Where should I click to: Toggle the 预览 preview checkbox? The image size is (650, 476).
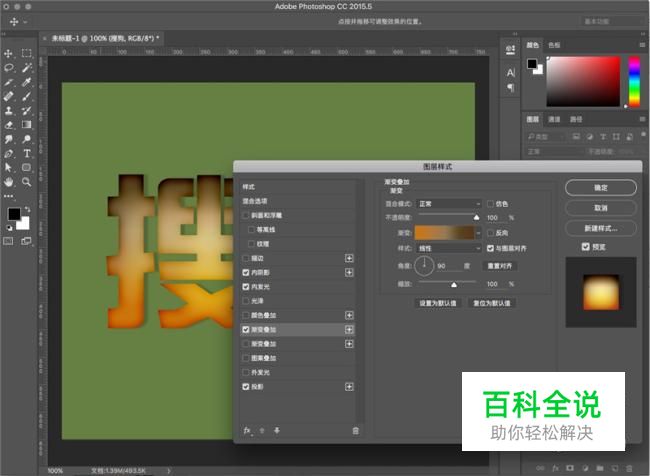(585, 247)
